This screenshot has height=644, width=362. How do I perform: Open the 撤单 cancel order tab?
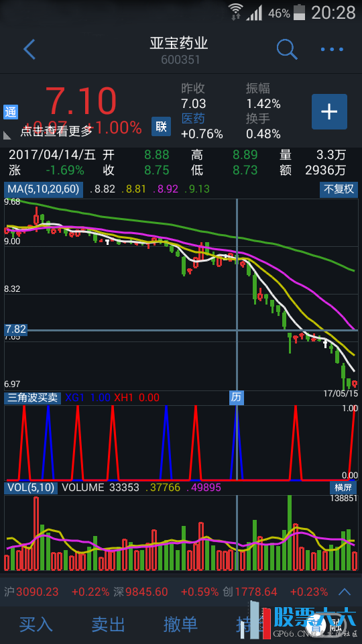tap(180, 625)
